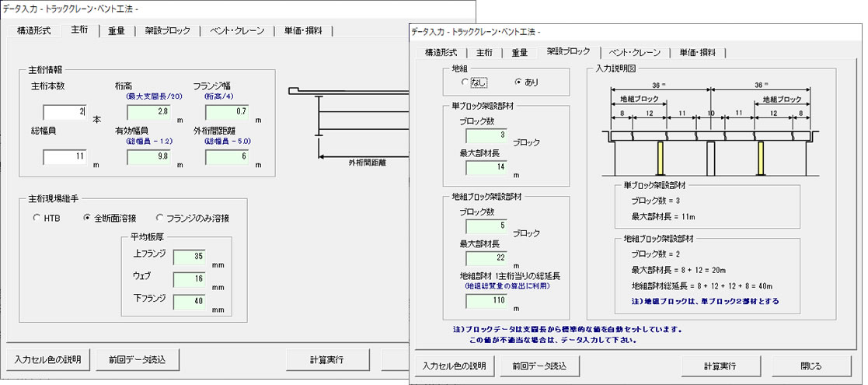868x385 pixels.
Task: Click 入力セル色の説明 button in front window
Action: click(455, 366)
